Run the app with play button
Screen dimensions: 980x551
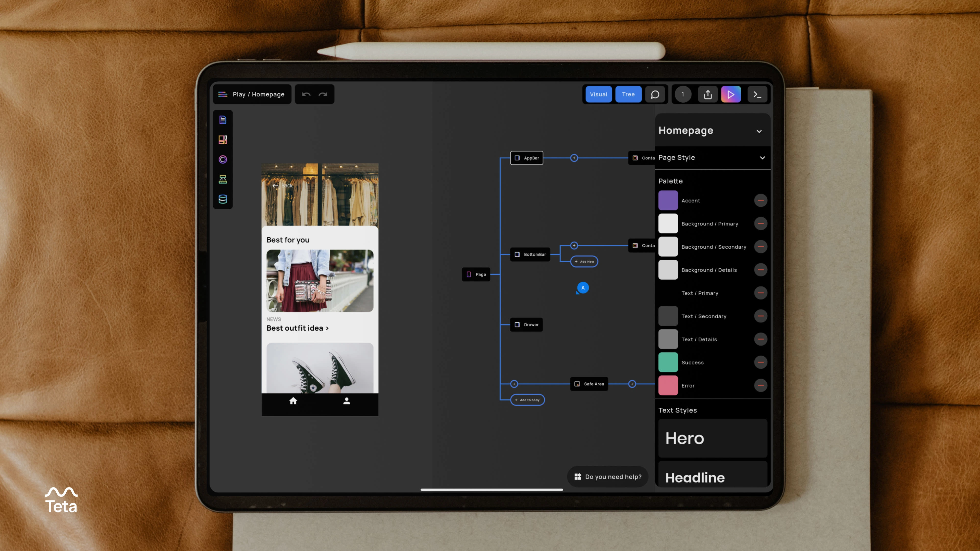tap(731, 94)
